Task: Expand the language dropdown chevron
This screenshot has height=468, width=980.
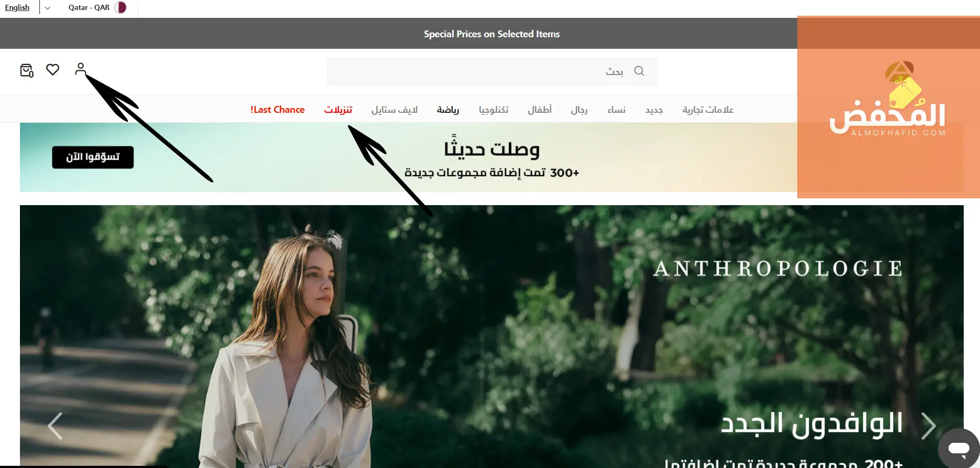Action: coord(47,8)
